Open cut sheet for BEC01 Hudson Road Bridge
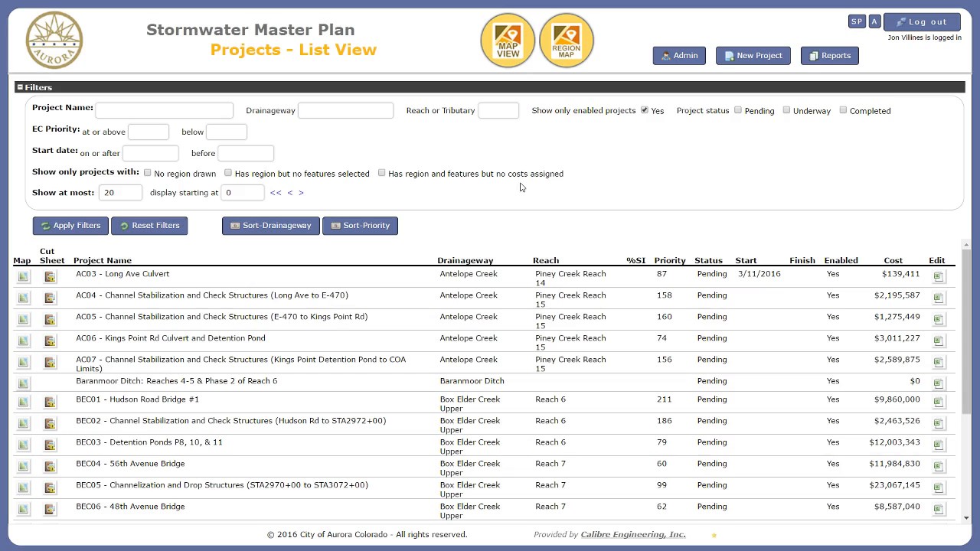980x551 pixels. (50, 402)
